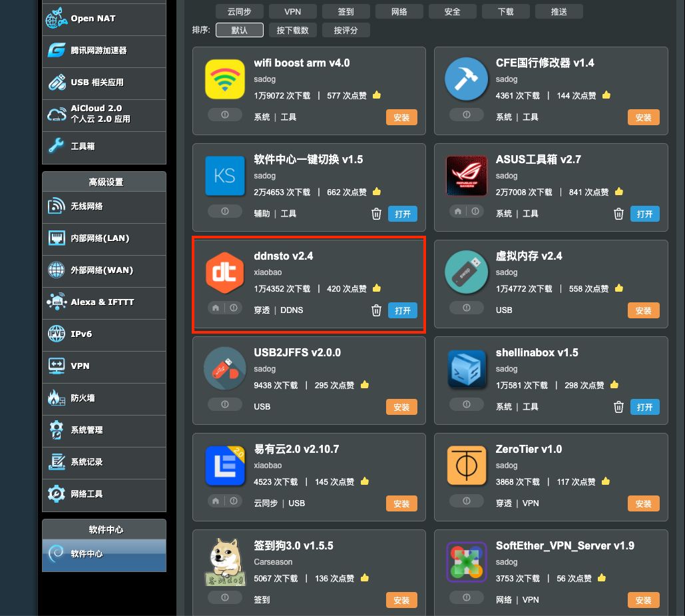685x616 pixels.
Task: Filter apps by 云同步 category
Action: (240, 12)
